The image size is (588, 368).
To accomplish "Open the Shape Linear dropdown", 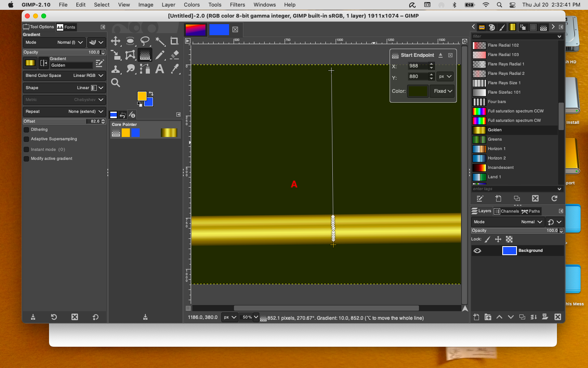I will (64, 88).
